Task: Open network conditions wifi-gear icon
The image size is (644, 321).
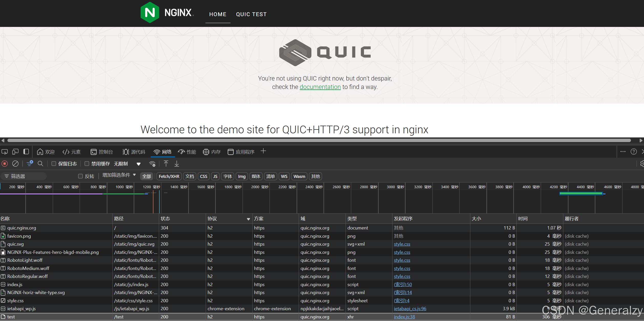Action: coord(152,164)
